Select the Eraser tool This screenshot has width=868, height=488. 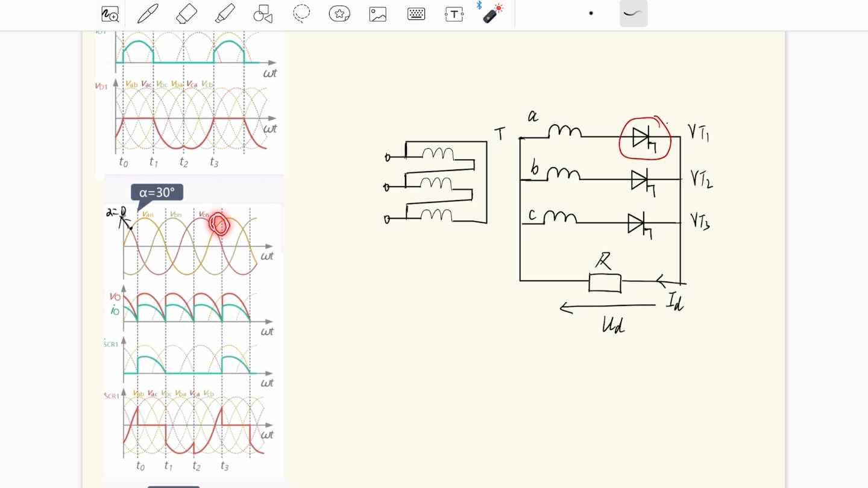(186, 14)
